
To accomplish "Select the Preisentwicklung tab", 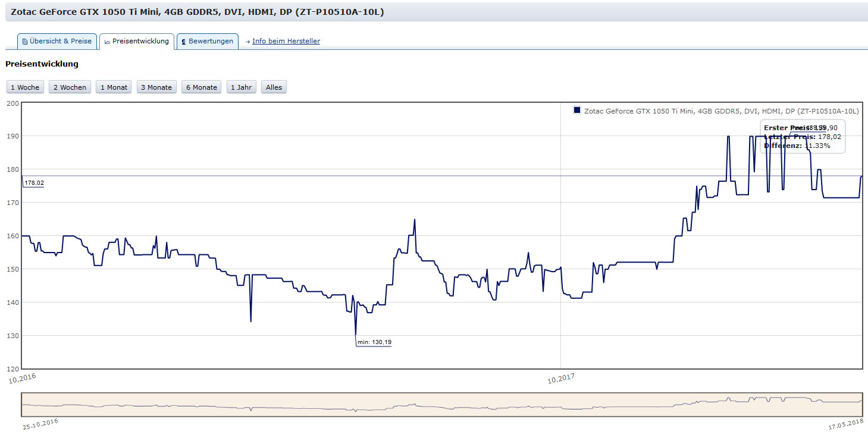I will pos(137,41).
